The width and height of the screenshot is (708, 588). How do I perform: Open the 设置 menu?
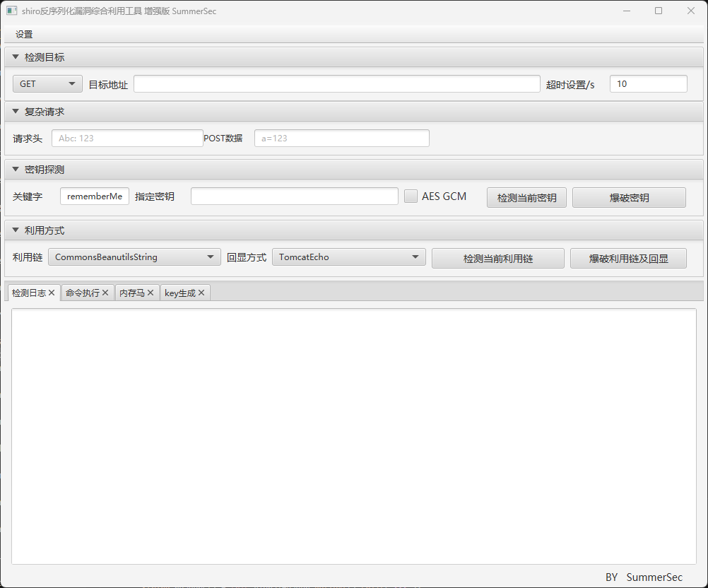(24, 35)
